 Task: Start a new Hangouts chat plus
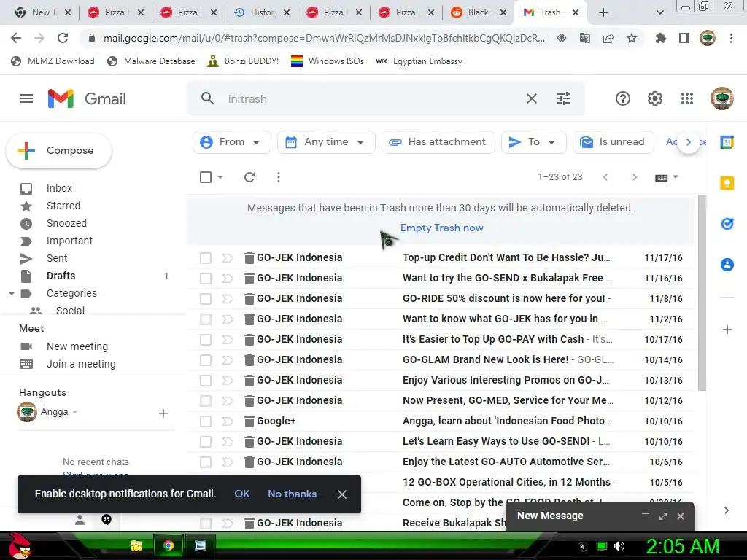click(163, 413)
